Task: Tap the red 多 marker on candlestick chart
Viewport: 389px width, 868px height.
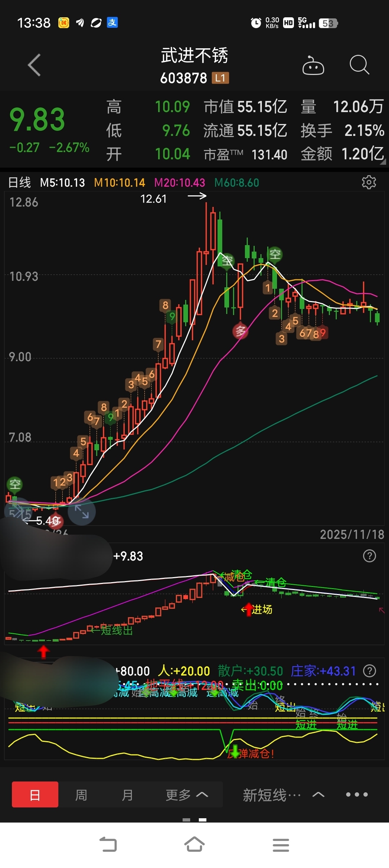Action: point(240,331)
